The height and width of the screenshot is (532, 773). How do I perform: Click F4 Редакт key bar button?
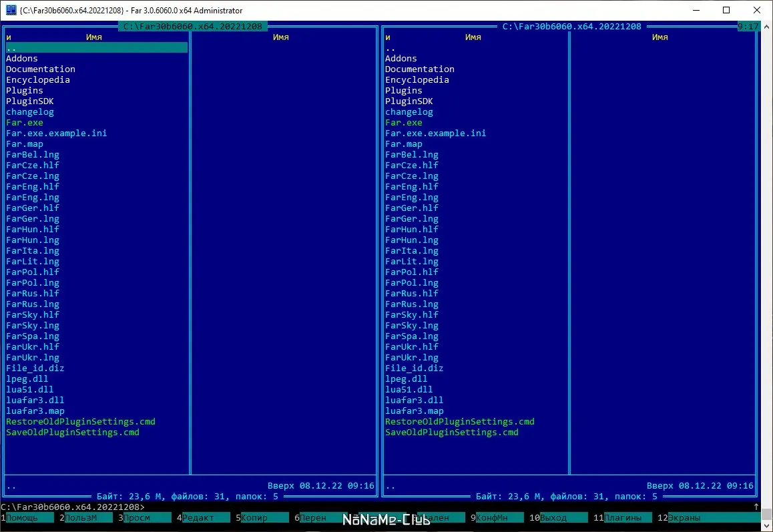tap(203, 518)
